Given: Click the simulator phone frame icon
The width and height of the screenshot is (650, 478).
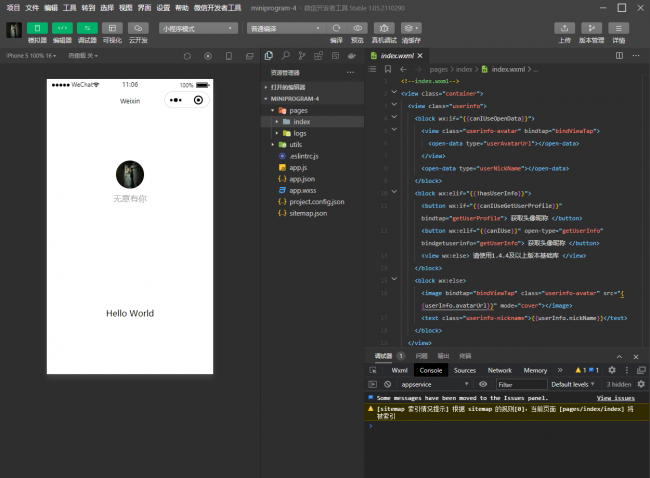Looking at the screenshot, I should tap(229, 56).
